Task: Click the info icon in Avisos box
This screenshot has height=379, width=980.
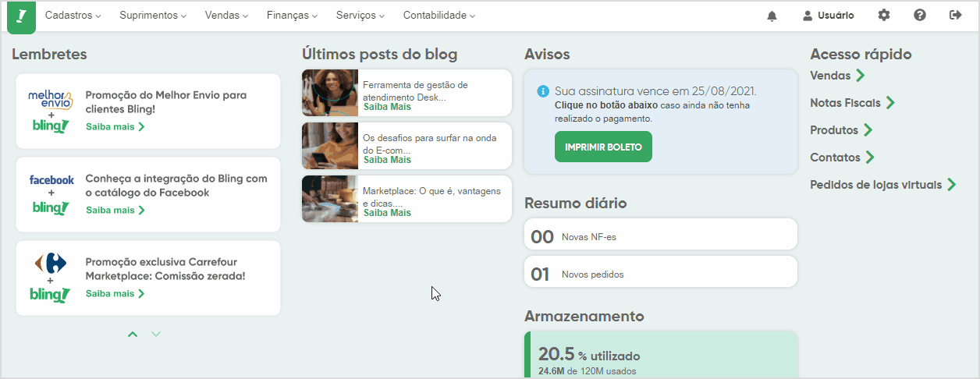Action: pos(543,91)
